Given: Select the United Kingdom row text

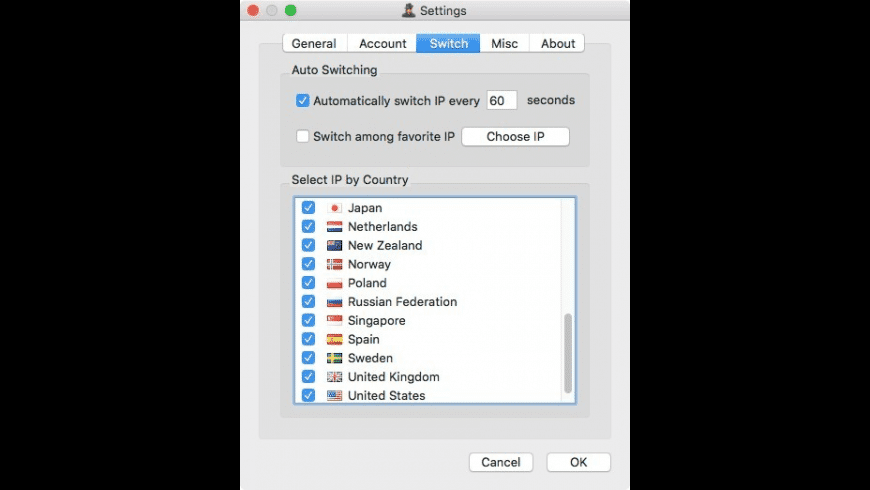Looking at the screenshot, I should pyautogui.click(x=393, y=377).
